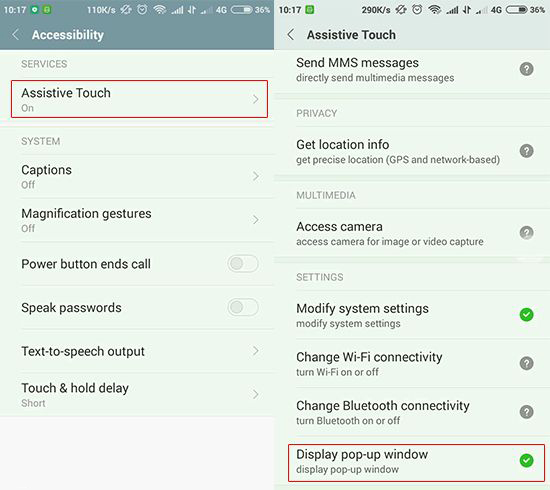Toggle the Speak passwords switch

click(243, 308)
